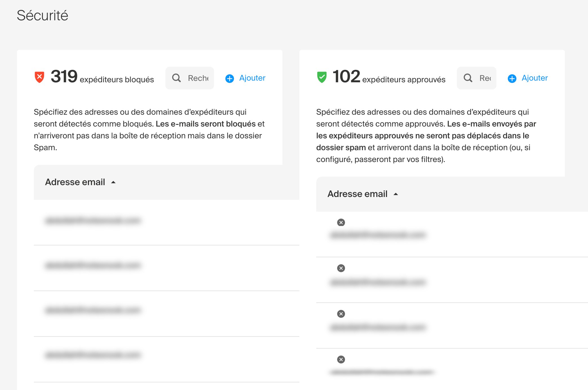Toggle sort arrow on blocked Adresse email
Image resolution: width=588 pixels, height=390 pixels.
pos(113,182)
